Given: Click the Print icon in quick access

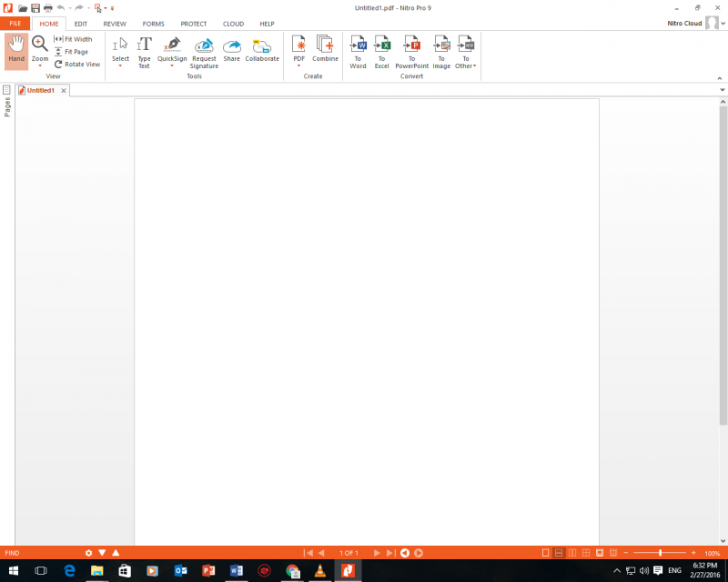Looking at the screenshot, I should pyautogui.click(x=48, y=8).
